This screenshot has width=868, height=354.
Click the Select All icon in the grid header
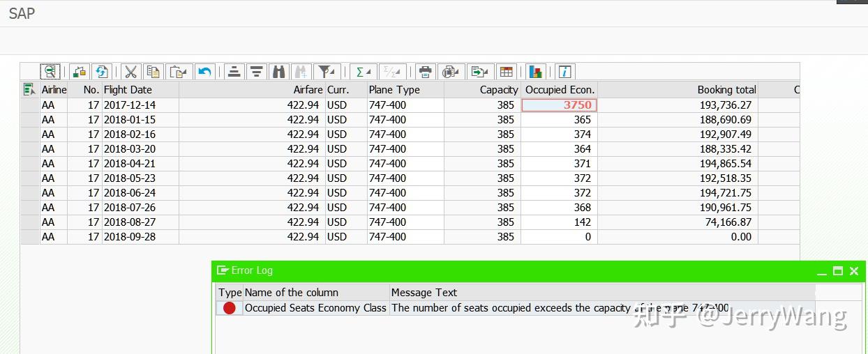pyautogui.click(x=29, y=89)
